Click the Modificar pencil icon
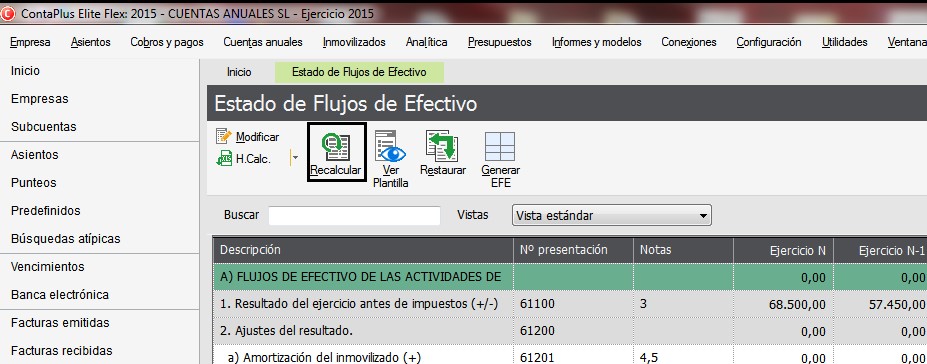Image resolution: width=927 pixels, height=364 pixels. coord(224,136)
